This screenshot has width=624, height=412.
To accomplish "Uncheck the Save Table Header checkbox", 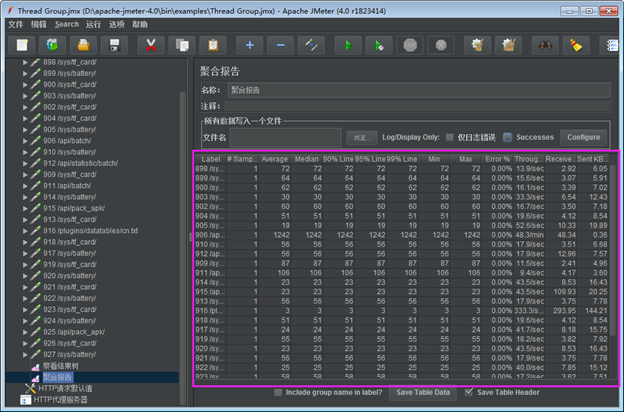I will click(469, 392).
